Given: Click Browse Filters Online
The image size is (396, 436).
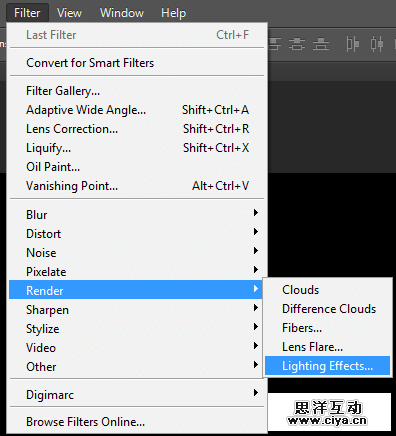Looking at the screenshot, I should pyautogui.click(x=137, y=422).
